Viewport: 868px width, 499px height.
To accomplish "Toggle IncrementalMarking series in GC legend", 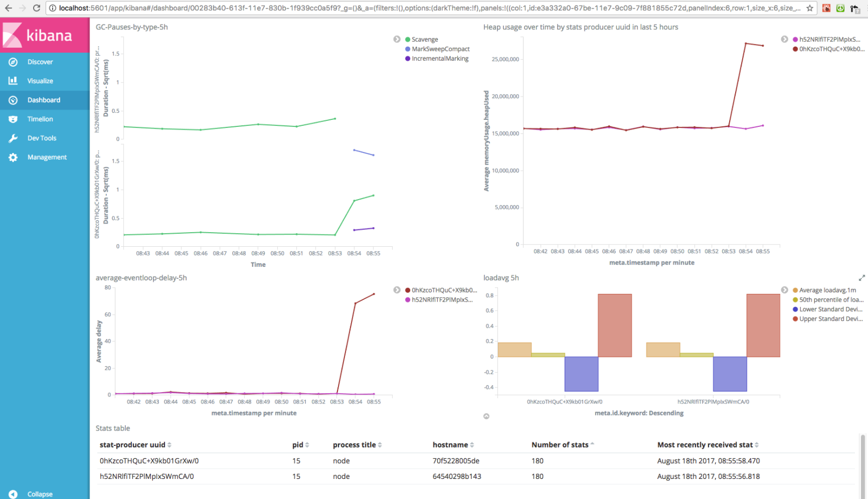I will pyautogui.click(x=440, y=59).
